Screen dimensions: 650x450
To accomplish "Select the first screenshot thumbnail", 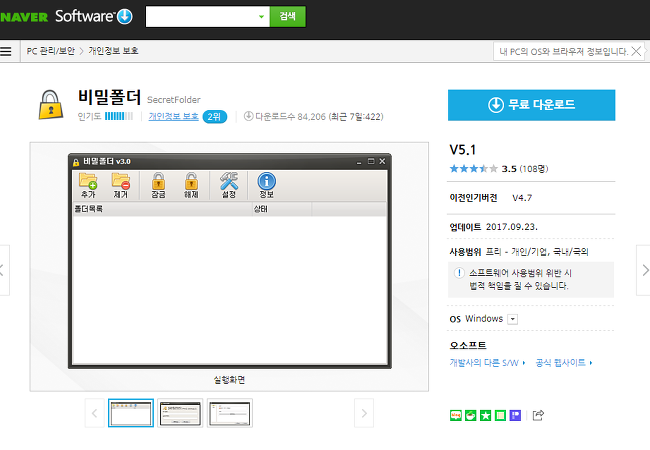I will pyautogui.click(x=131, y=413).
